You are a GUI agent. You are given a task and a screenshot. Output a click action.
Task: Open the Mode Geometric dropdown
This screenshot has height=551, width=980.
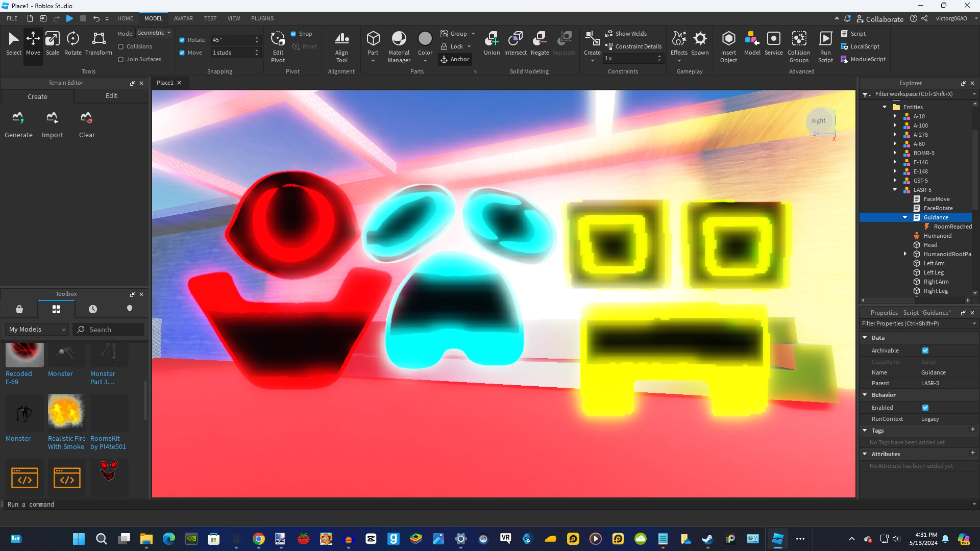tap(154, 33)
